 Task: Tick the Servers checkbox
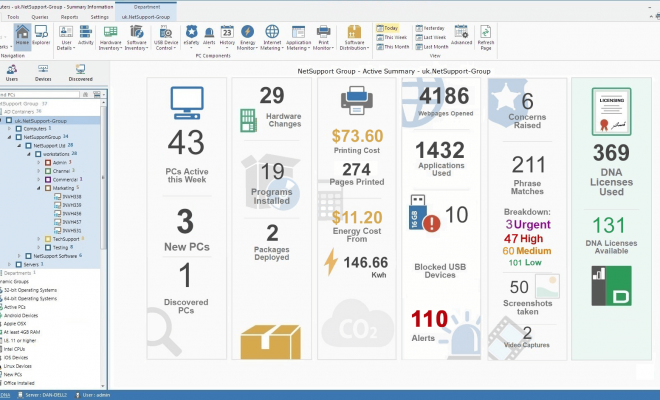click(x=18, y=264)
